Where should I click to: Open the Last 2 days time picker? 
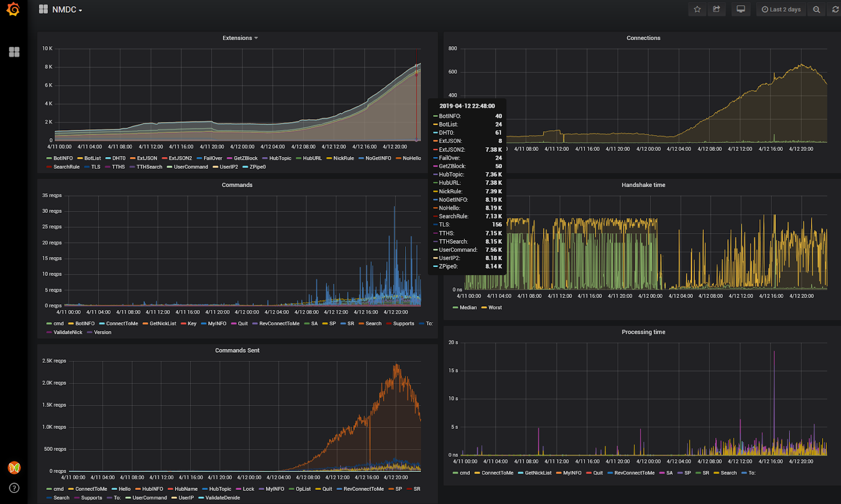[781, 9]
